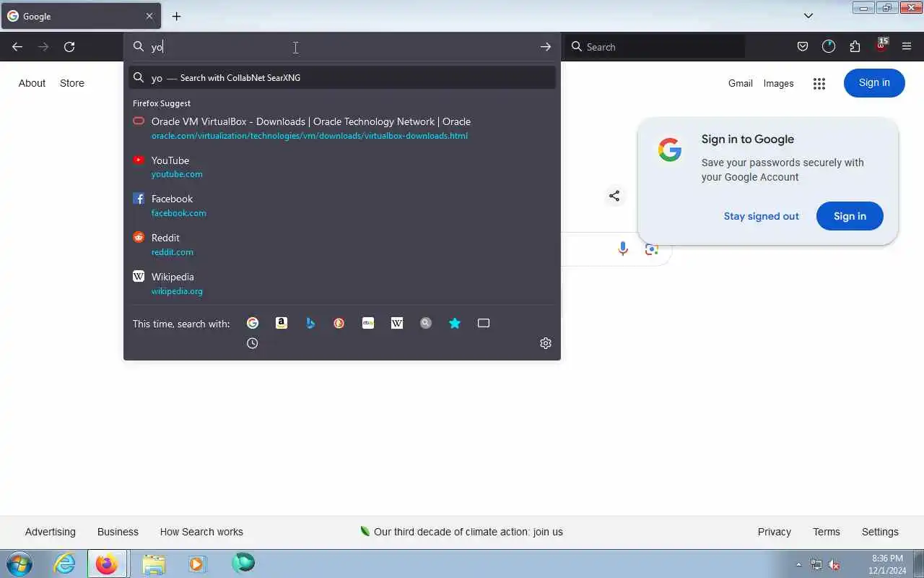Open the green round app on the taskbar
This screenshot has width=924, height=578.
(243, 563)
